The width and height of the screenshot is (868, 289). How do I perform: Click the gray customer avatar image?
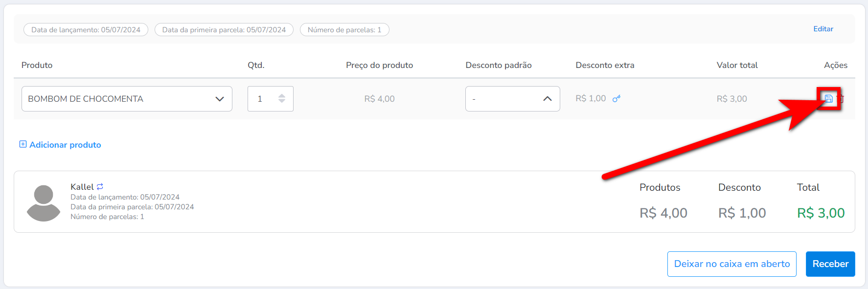pos(44,202)
